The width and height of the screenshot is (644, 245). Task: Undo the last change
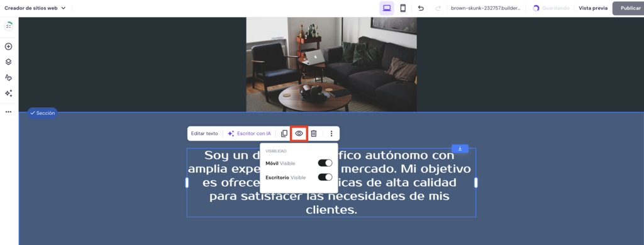click(x=421, y=8)
